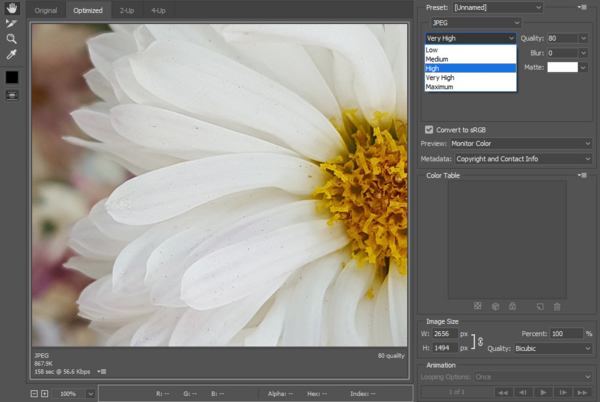Image resolution: width=600 pixels, height=402 pixels.
Task: Click the black eyedropper color swatch
Action: pos(12,77)
